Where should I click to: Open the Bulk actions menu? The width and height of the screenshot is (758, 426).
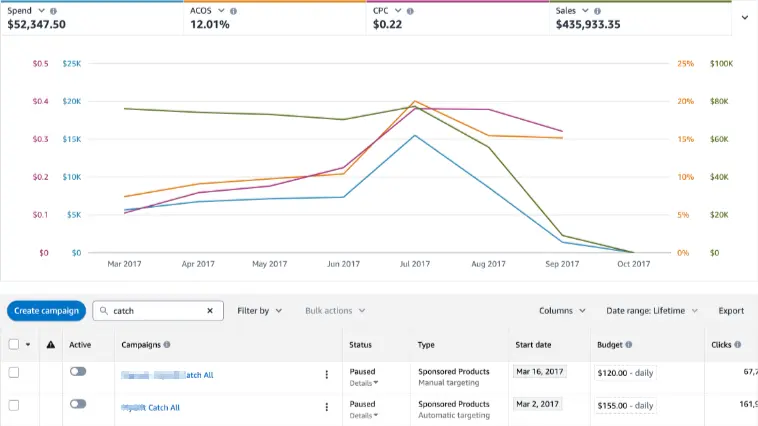click(334, 311)
